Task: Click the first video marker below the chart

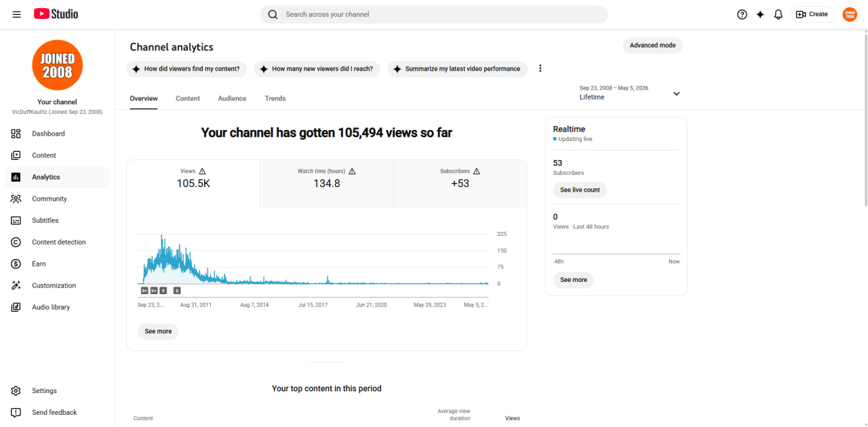Action: pyautogui.click(x=144, y=290)
